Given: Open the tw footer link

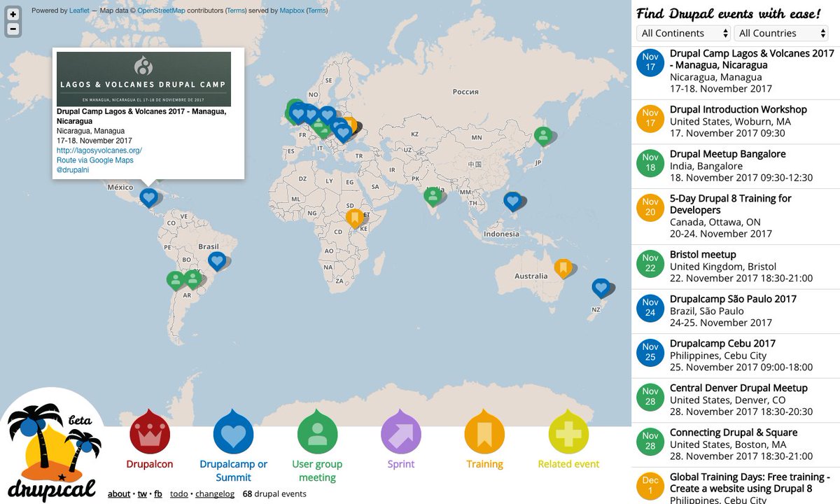Looking at the screenshot, I should [142, 493].
